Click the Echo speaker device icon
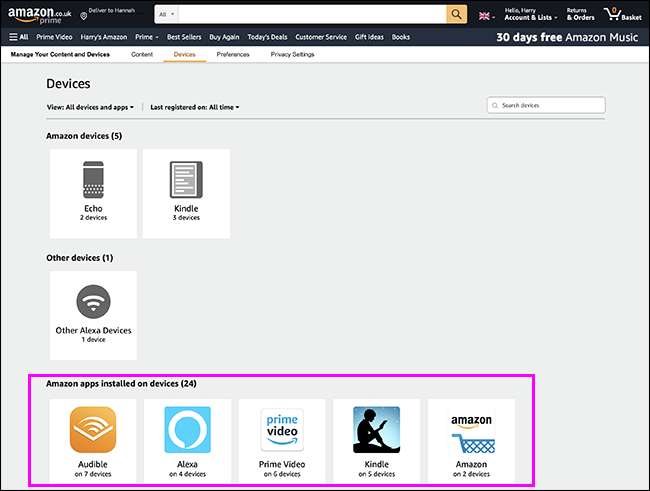This screenshot has width=650, height=491. tap(93, 180)
